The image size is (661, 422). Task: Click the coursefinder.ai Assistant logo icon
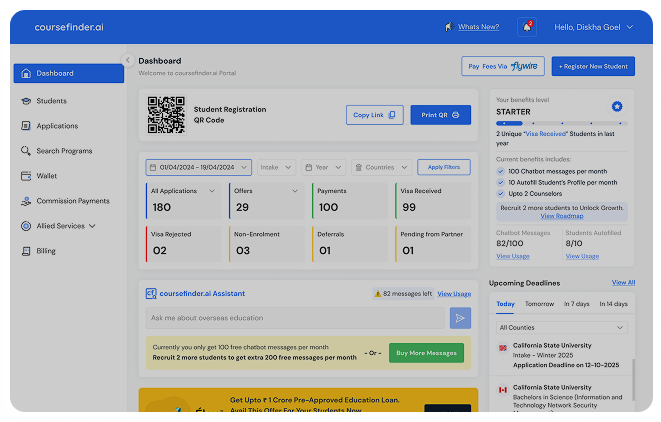[x=151, y=293]
